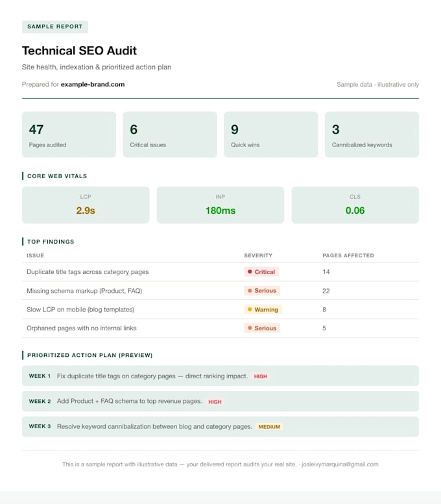Select the 3 Cannibalized keywords card

[372, 134]
